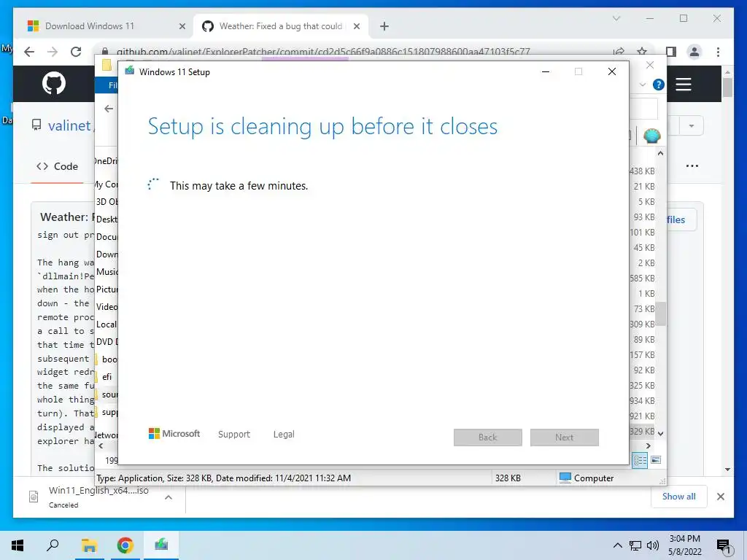
Task: Click the dropdown arrow in the GitHub toolbar
Action: tap(692, 125)
